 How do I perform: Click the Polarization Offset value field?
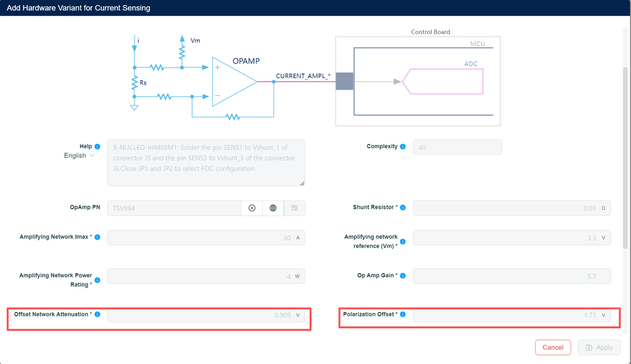click(x=505, y=315)
